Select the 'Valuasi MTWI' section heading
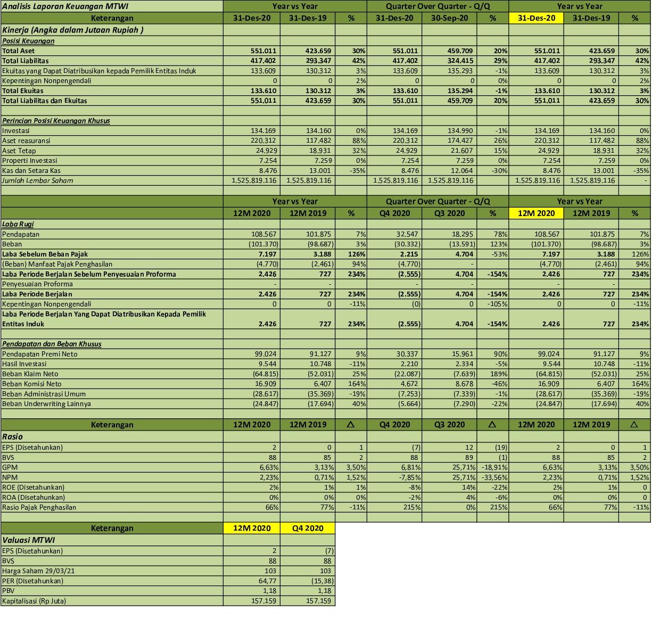Viewport: 660px width, 644px height. 29,540
